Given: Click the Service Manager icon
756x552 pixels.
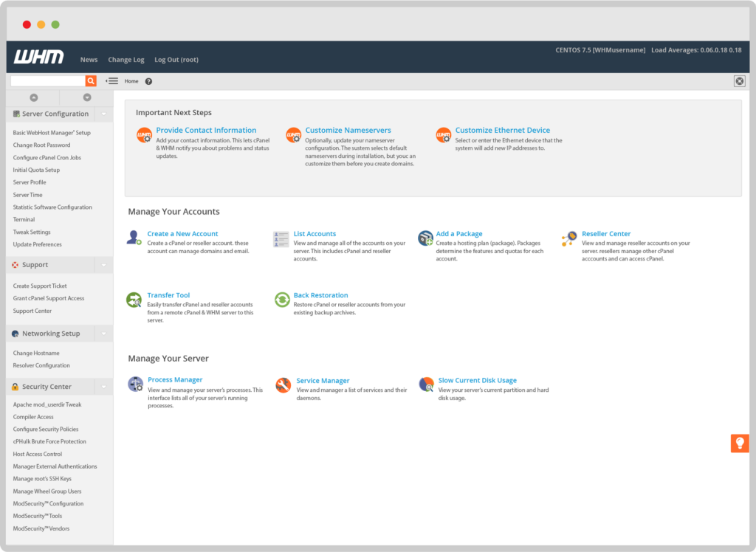Looking at the screenshot, I should pyautogui.click(x=283, y=385).
